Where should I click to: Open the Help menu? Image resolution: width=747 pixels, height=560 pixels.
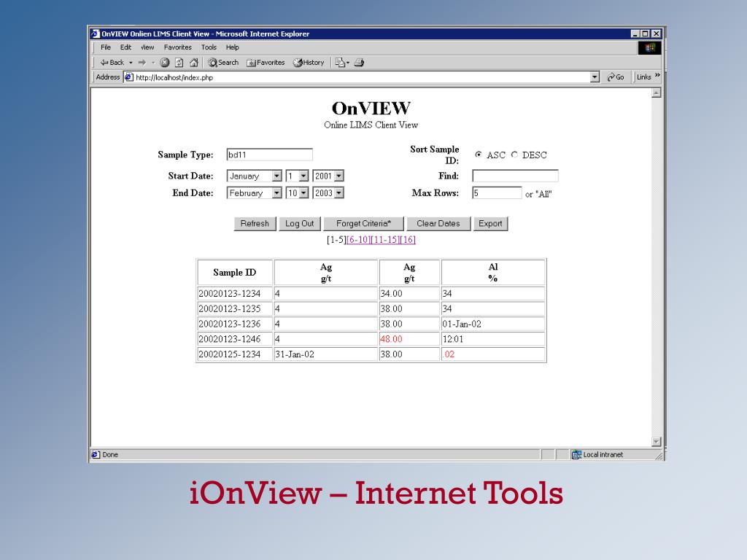[233, 47]
